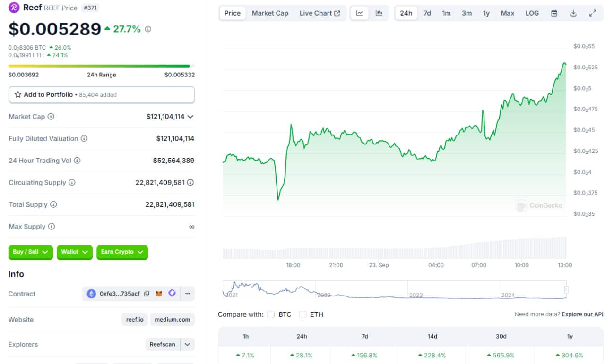Screen dimensions: 605x364
Task: Click the 2022 marker in navigator timeline
Action: tap(324, 295)
